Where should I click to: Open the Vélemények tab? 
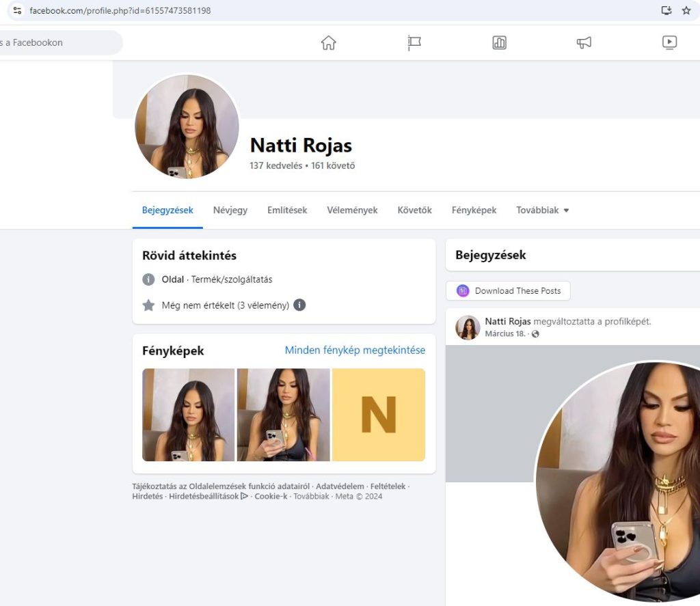(x=352, y=210)
